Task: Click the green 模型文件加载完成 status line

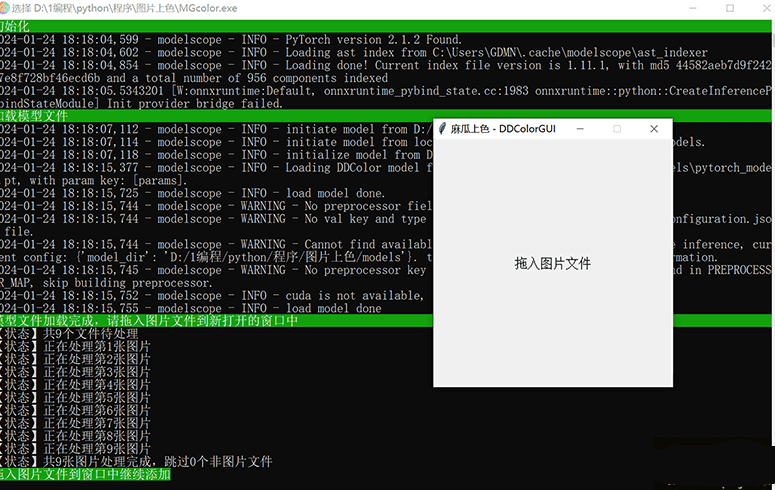Action: click(150, 320)
